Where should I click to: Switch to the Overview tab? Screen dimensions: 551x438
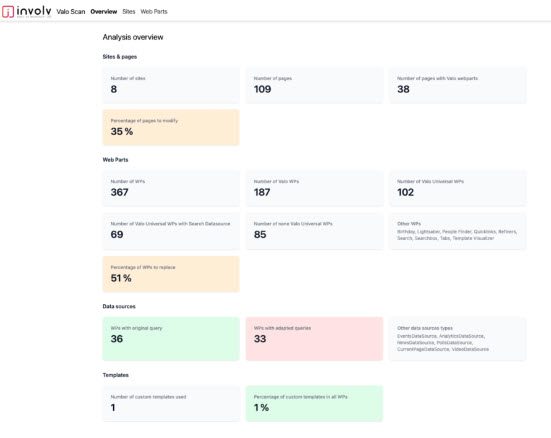[104, 12]
